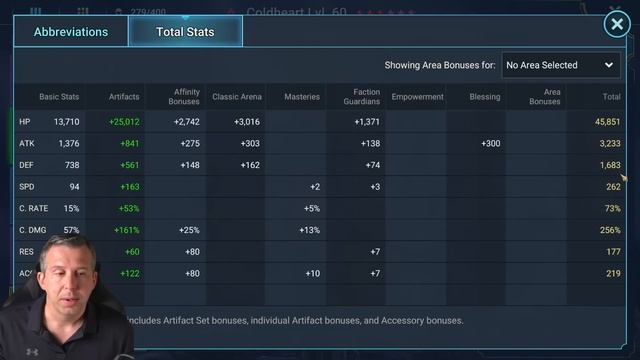Click the ATK row label
The image size is (640, 360).
pyautogui.click(x=27, y=143)
